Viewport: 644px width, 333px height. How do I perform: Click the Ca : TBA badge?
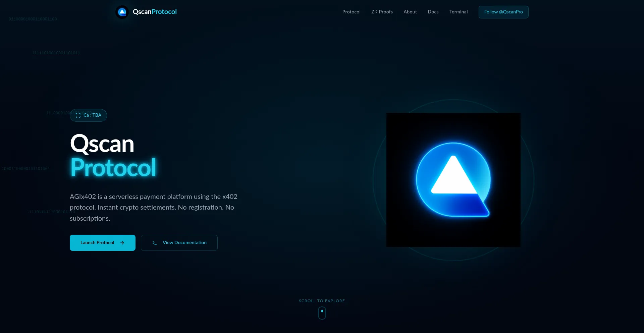(88, 115)
